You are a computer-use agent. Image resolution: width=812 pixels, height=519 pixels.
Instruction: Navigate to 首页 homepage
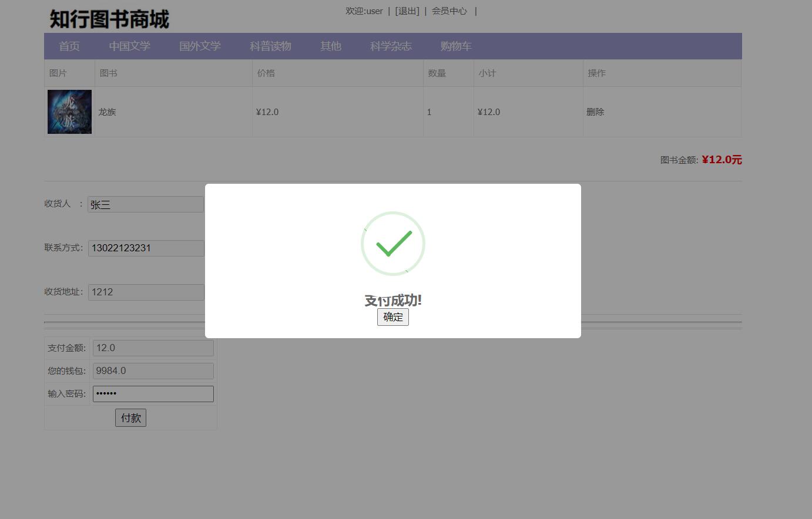(69, 46)
